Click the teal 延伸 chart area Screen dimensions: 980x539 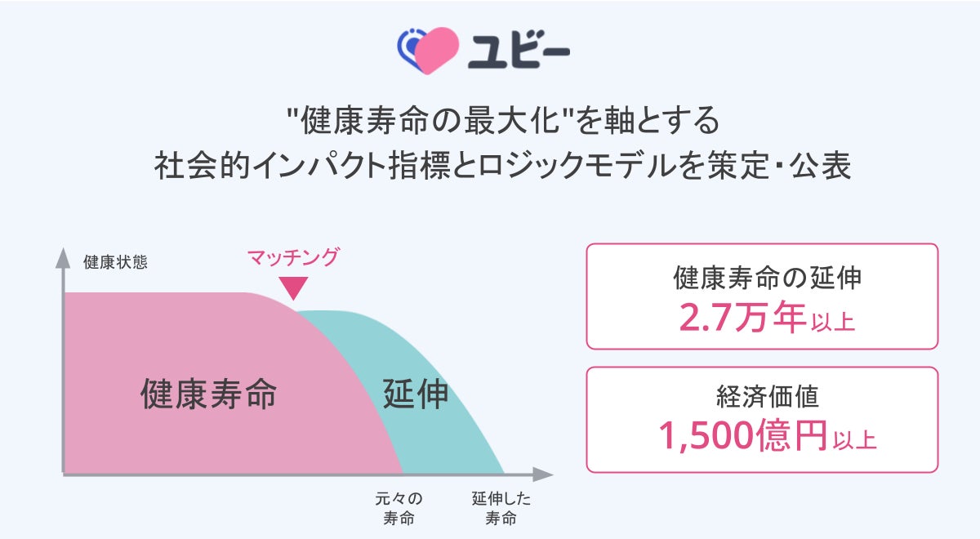(416, 394)
